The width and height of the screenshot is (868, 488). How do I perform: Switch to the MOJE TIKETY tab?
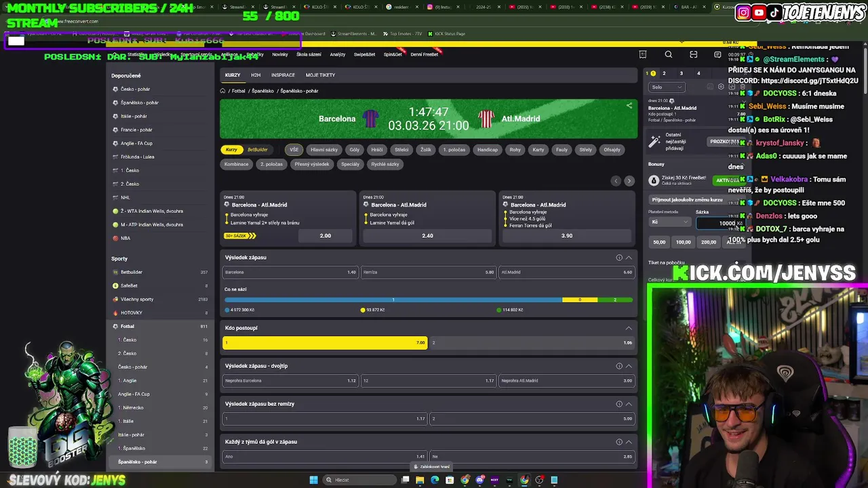(x=320, y=75)
